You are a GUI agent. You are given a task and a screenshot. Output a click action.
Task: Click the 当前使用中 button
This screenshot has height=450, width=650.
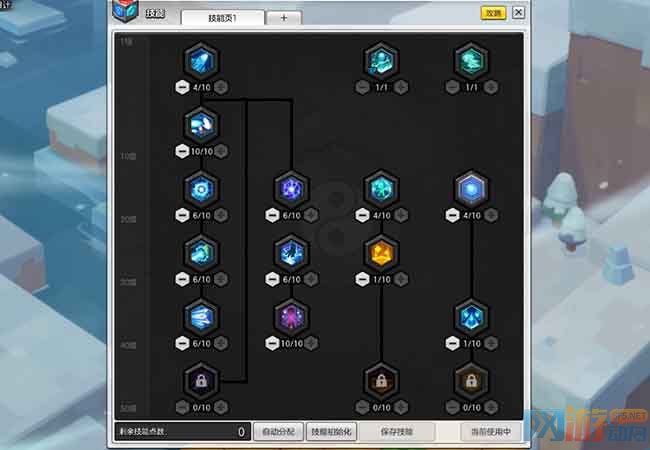pyautogui.click(x=491, y=432)
